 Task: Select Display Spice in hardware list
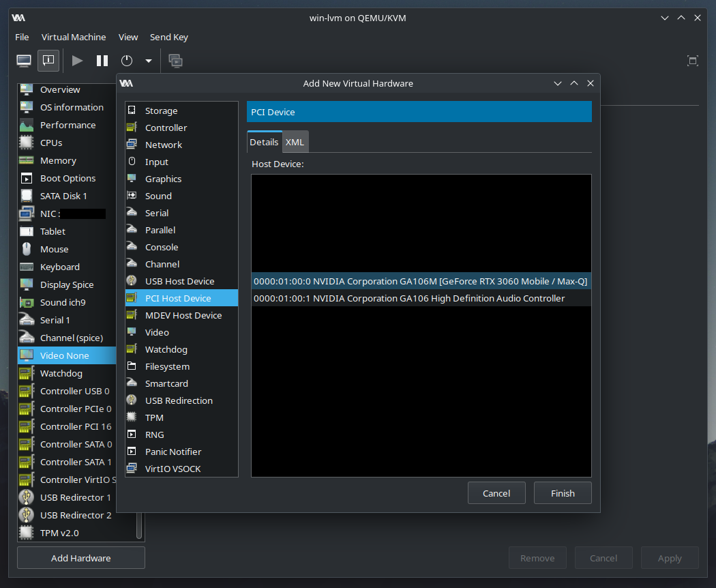[x=67, y=284]
